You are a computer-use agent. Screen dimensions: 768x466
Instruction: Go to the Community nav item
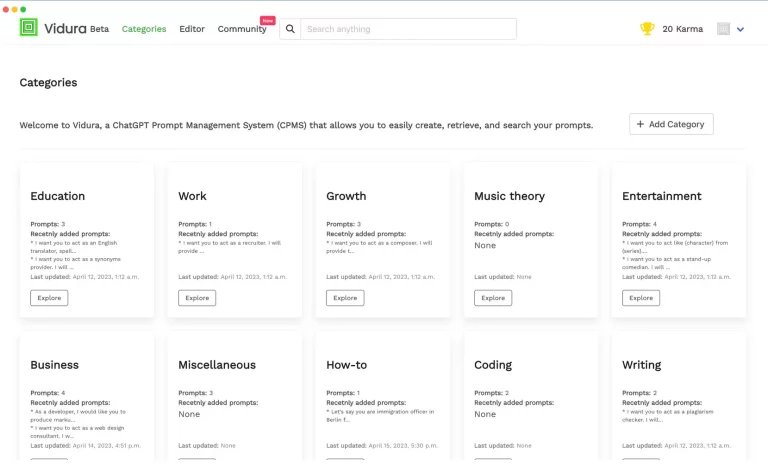click(x=242, y=29)
